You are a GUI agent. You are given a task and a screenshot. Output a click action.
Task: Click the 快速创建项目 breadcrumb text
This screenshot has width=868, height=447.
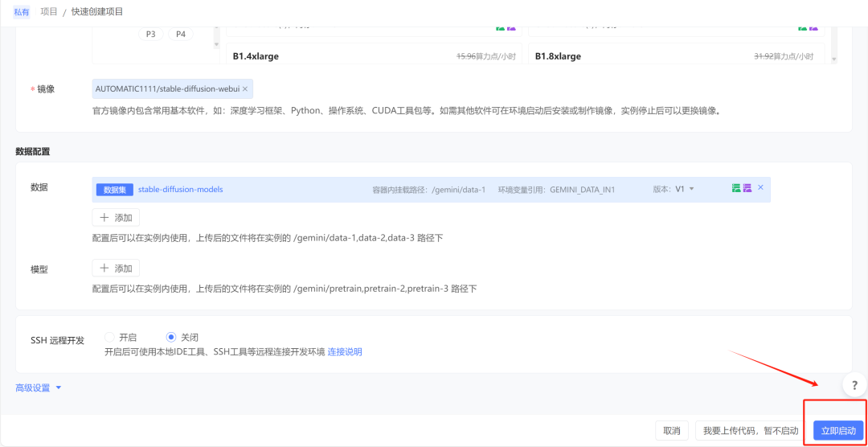point(97,11)
